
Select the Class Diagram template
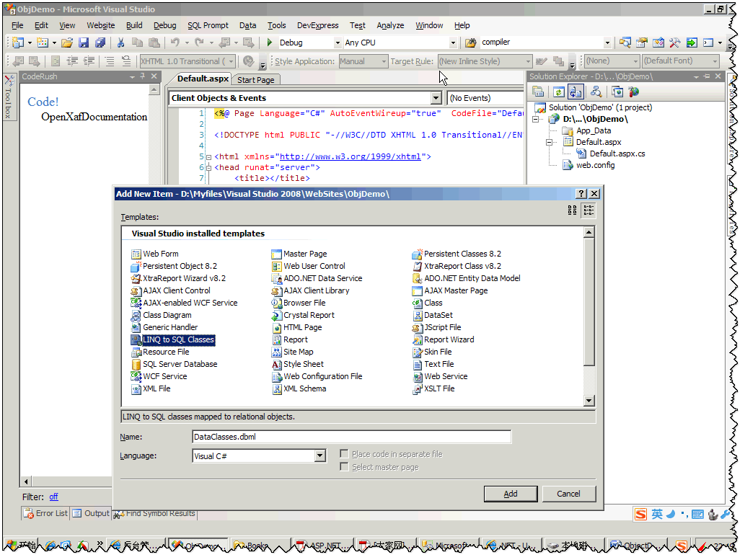162,316
